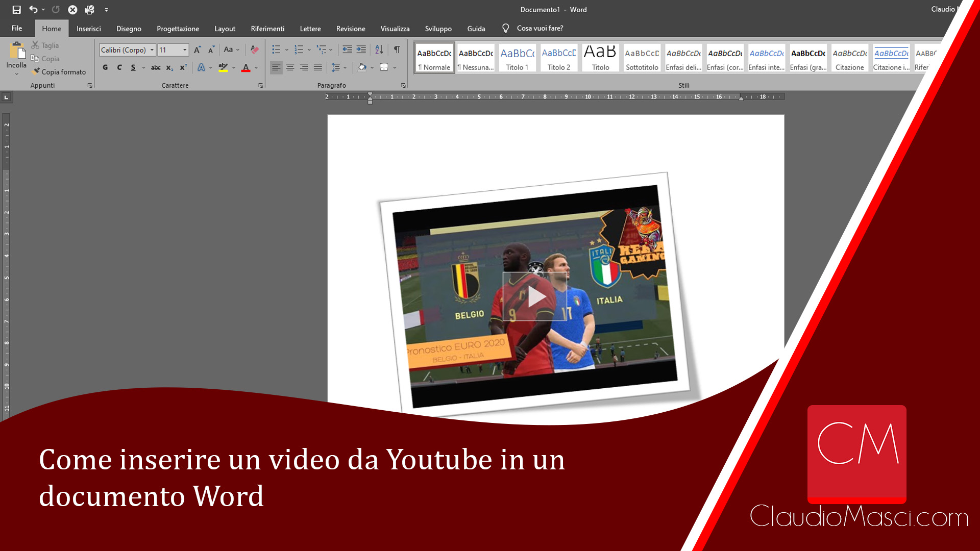Switch to the Inserisci ribbon tab

(x=88, y=29)
